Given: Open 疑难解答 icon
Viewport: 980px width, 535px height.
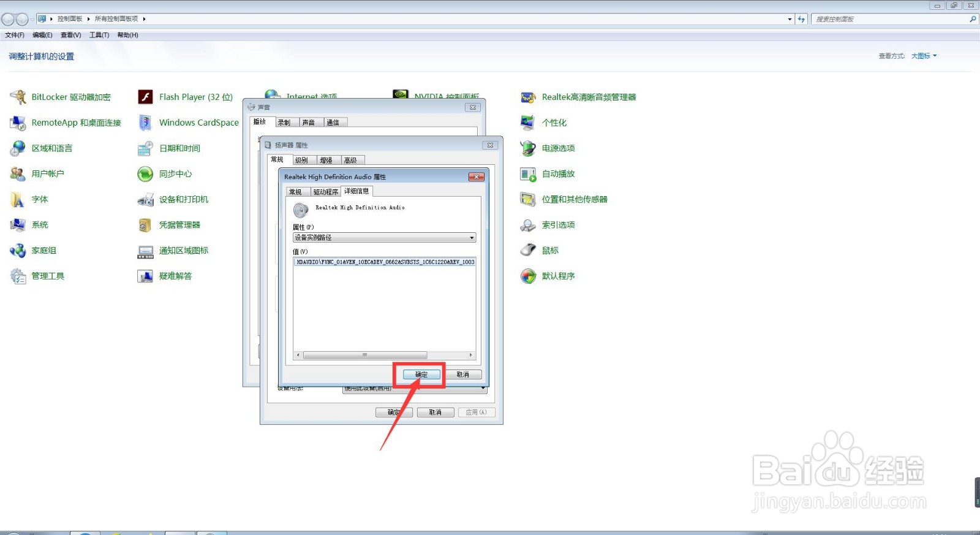Looking at the screenshot, I should [145, 276].
